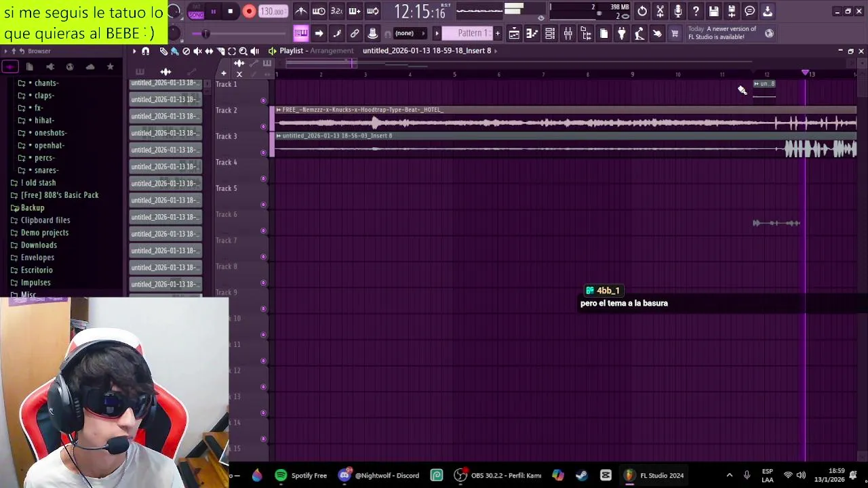This screenshot has width=868, height=488.
Task: Select the playlist select tool
Action: pos(232,51)
